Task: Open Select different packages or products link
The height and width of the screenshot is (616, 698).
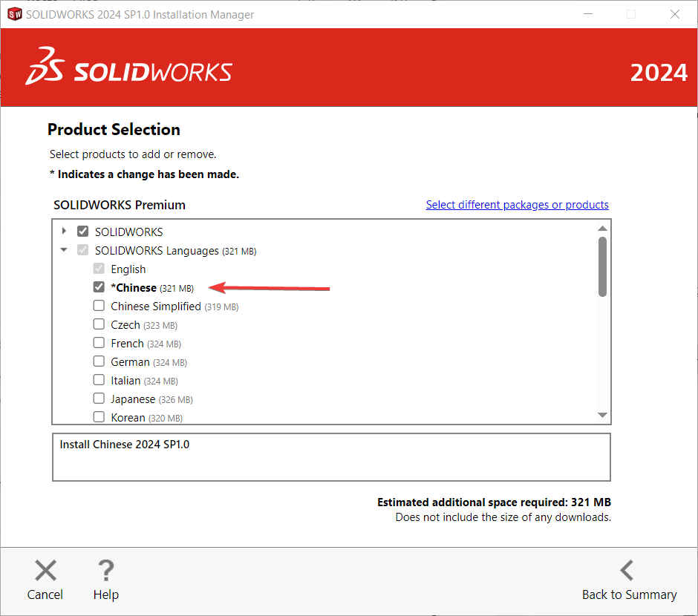Action: tap(518, 205)
